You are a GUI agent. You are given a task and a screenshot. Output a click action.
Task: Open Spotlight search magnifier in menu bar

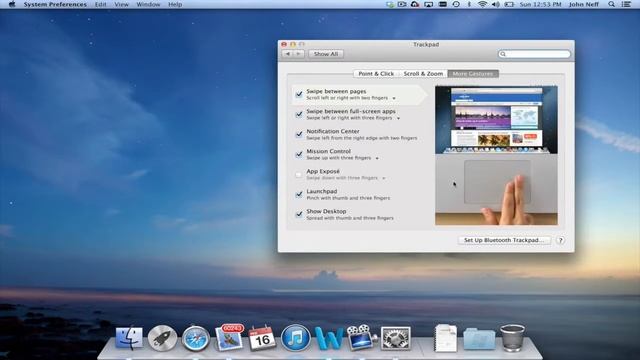click(x=611, y=4)
